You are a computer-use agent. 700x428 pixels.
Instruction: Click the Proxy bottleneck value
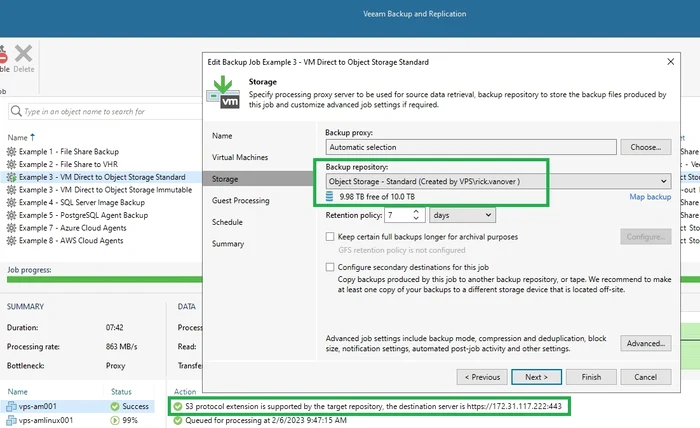(115, 366)
